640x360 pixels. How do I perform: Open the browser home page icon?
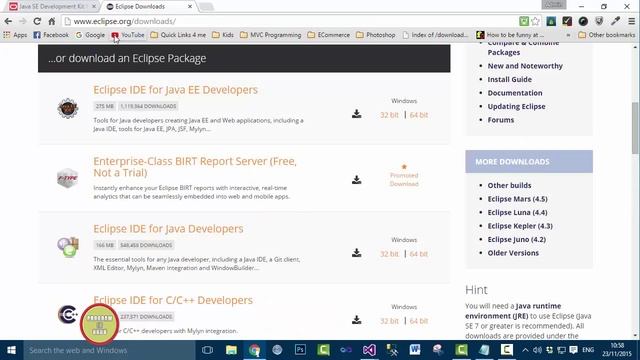[x=51, y=21]
